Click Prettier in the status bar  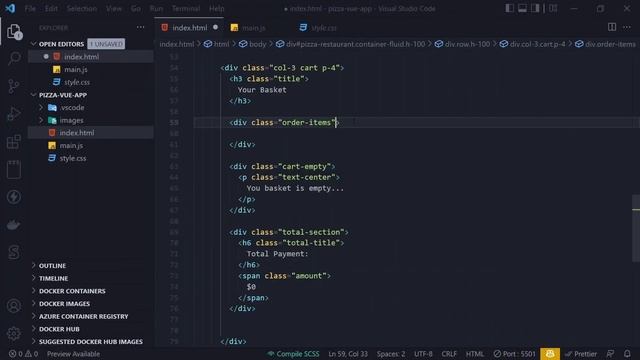(x=581, y=354)
